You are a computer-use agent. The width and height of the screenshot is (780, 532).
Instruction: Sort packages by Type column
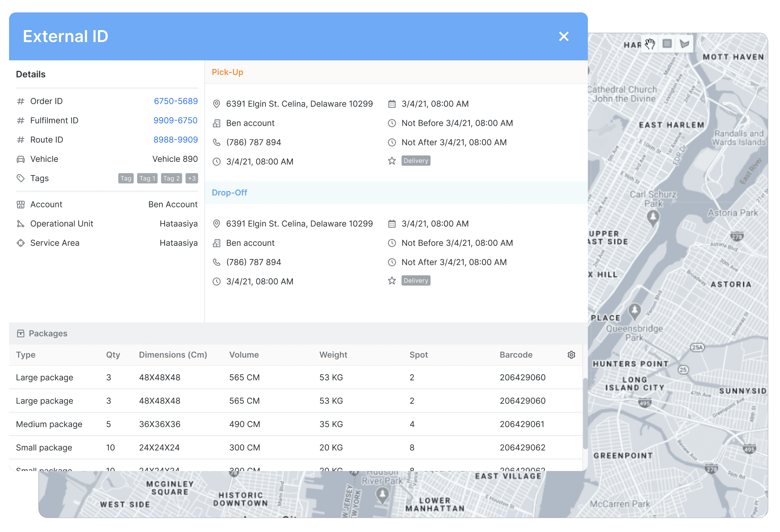26,355
